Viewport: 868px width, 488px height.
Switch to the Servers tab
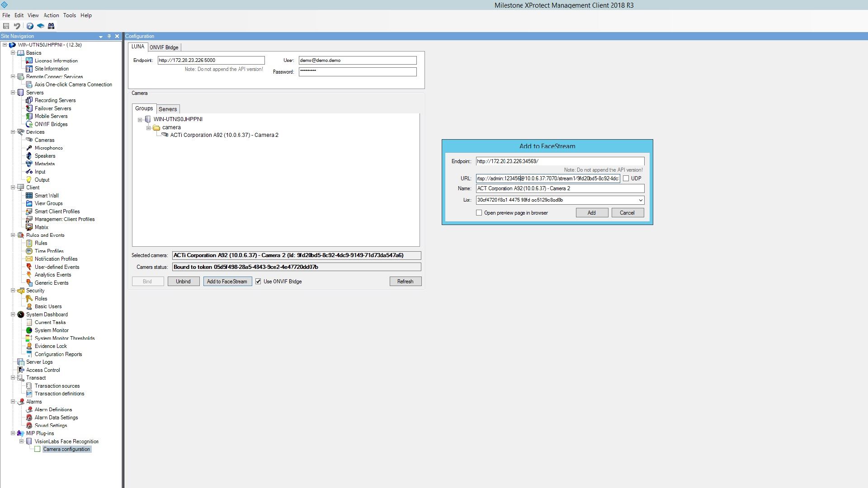click(x=168, y=109)
